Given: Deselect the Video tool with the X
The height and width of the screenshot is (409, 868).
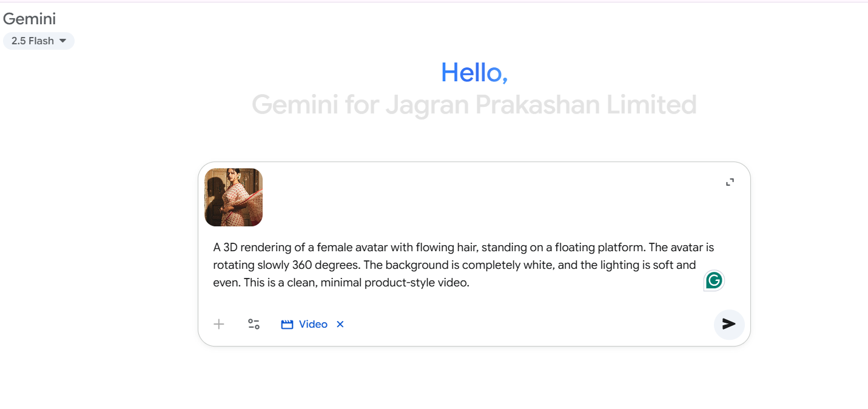Looking at the screenshot, I should click(340, 324).
